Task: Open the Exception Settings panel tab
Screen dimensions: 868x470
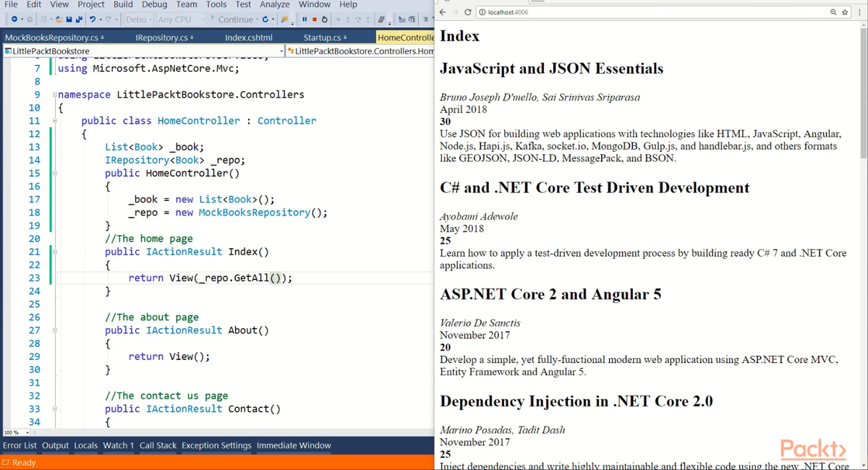Action: coord(216,445)
